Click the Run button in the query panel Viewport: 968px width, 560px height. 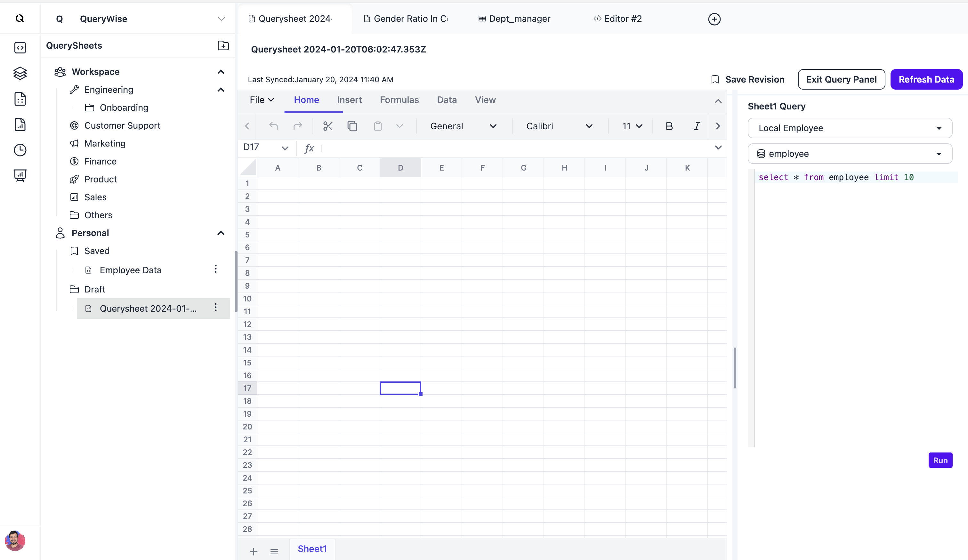[x=940, y=460]
